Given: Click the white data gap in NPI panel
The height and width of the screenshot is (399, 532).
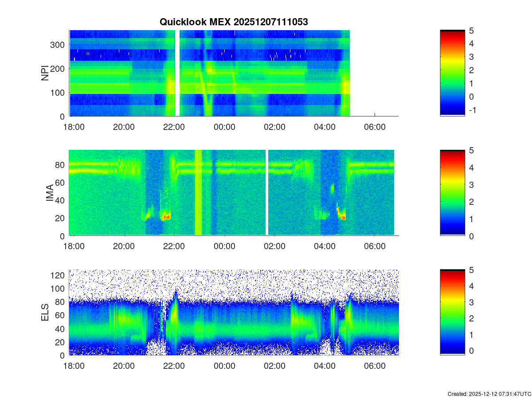Looking at the screenshot, I should (177, 73).
